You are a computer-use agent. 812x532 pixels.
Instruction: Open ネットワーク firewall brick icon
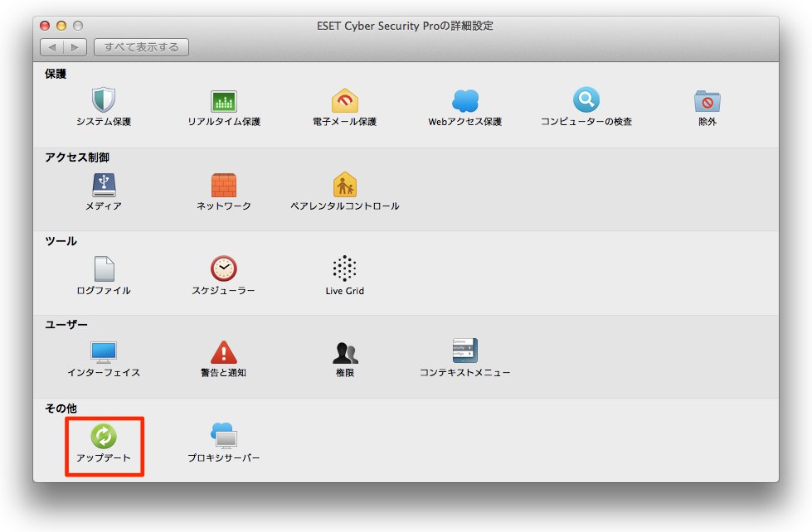[x=224, y=185]
